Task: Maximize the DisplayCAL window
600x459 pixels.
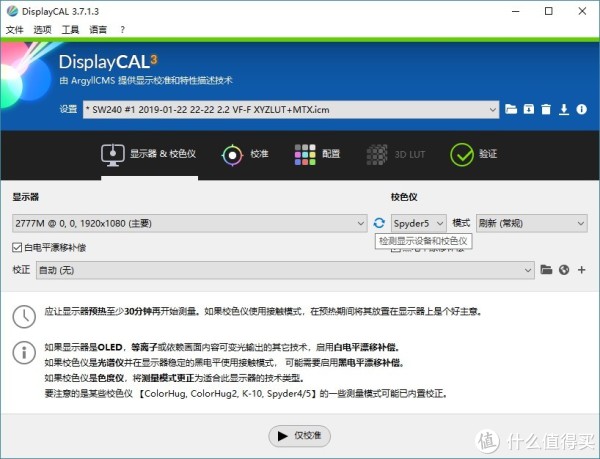Action: click(x=548, y=11)
